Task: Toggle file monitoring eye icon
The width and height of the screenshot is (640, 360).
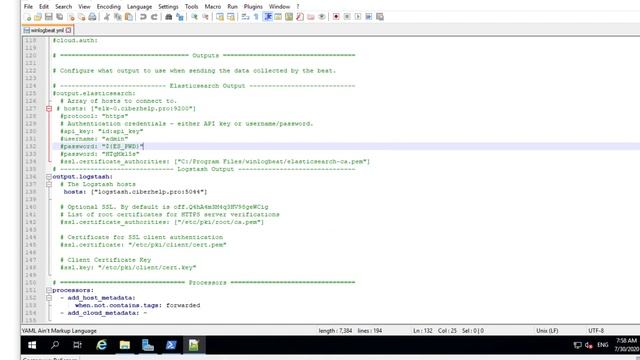Action: 322,17
